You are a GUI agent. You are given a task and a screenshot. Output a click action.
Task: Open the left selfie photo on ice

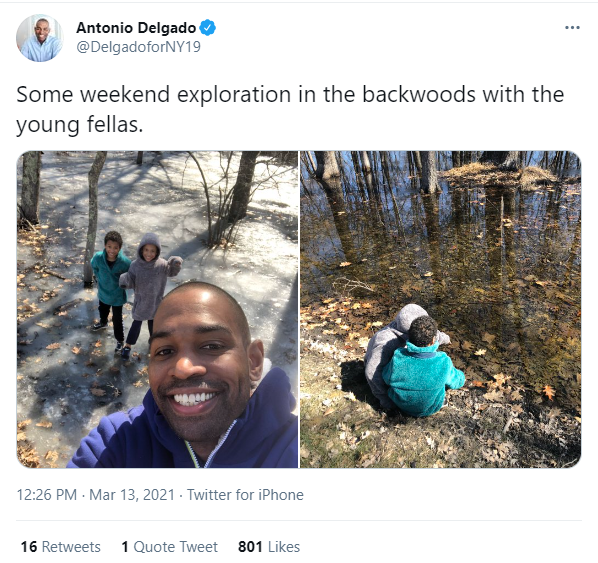[157, 309]
